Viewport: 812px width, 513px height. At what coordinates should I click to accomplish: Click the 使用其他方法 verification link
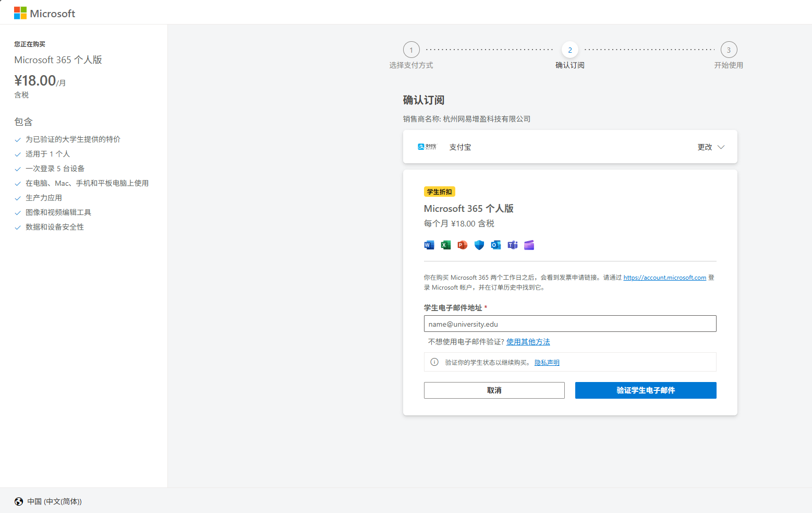pos(528,341)
